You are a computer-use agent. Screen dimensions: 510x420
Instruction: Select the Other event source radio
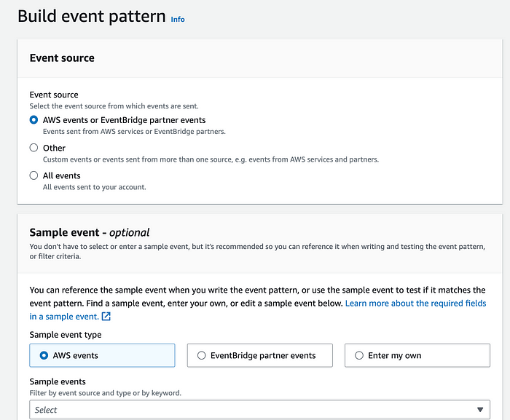(x=34, y=148)
